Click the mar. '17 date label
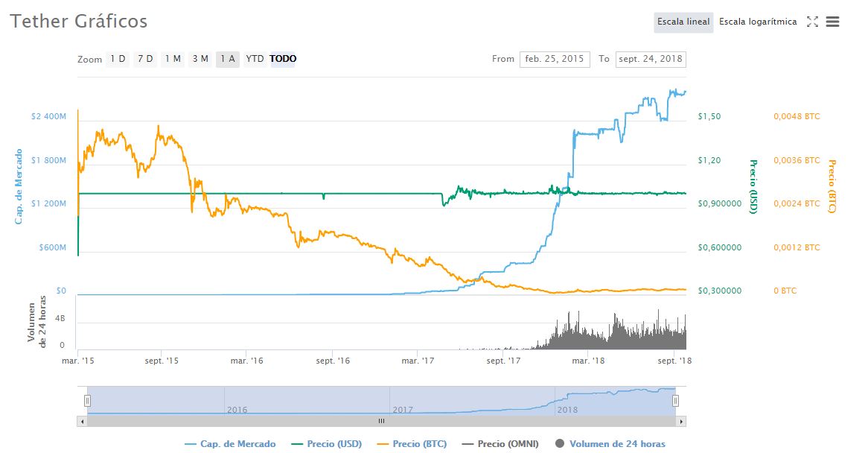The width and height of the screenshot is (868, 453). tap(418, 361)
